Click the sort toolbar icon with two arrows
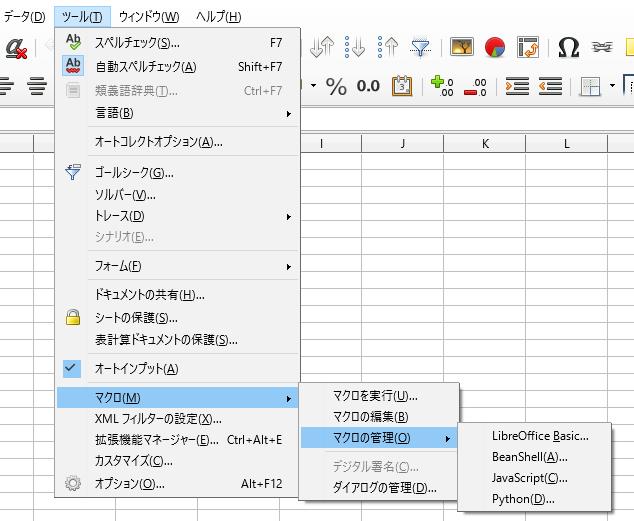This screenshot has width=634, height=521. [322, 47]
